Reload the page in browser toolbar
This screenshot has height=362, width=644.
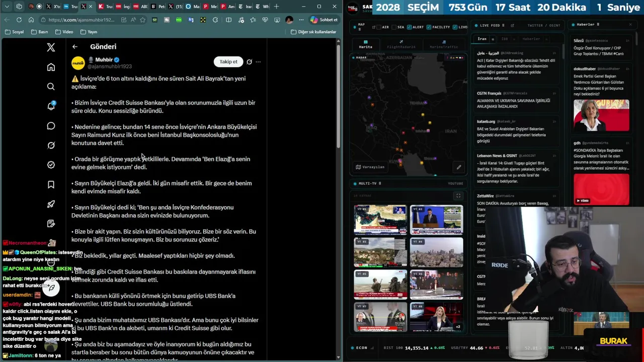point(19,20)
